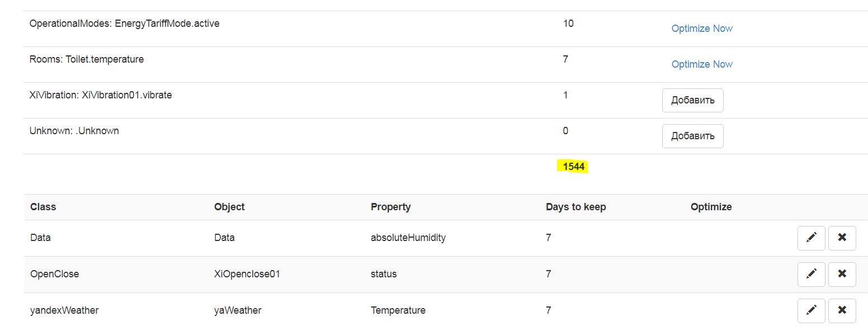
Task: Click the XiVibration: XiVibration01.vibrate entry
Action: click(101, 95)
